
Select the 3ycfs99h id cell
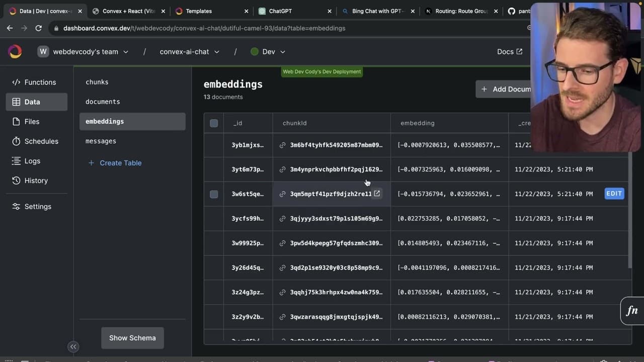(248, 219)
